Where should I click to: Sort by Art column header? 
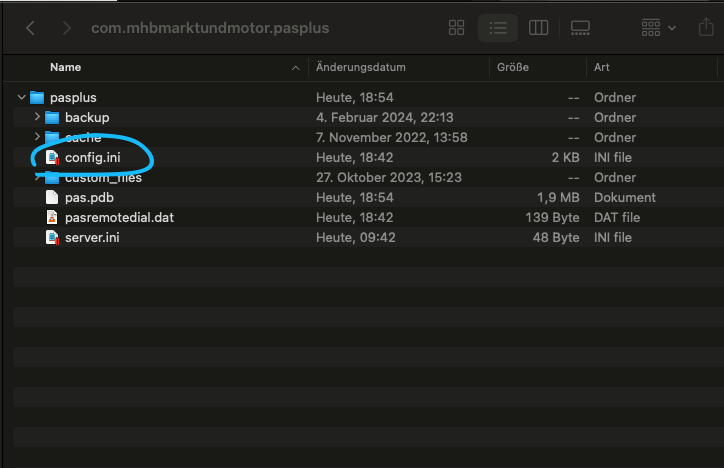coord(602,68)
